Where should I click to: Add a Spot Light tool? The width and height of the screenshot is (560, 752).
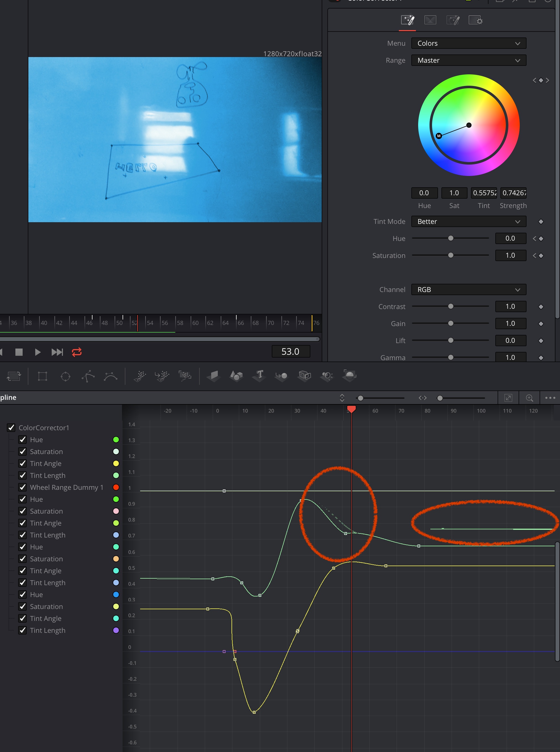pyautogui.click(x=327, y=376)
